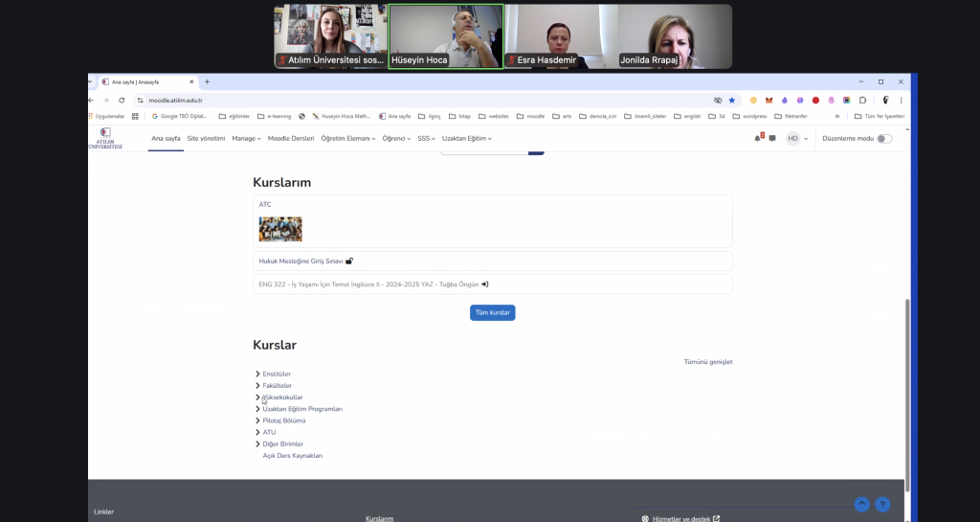Open the HD user profile dropdown
Image resolution: width=980 pixels, height=522 pixels.
[797, 138]
